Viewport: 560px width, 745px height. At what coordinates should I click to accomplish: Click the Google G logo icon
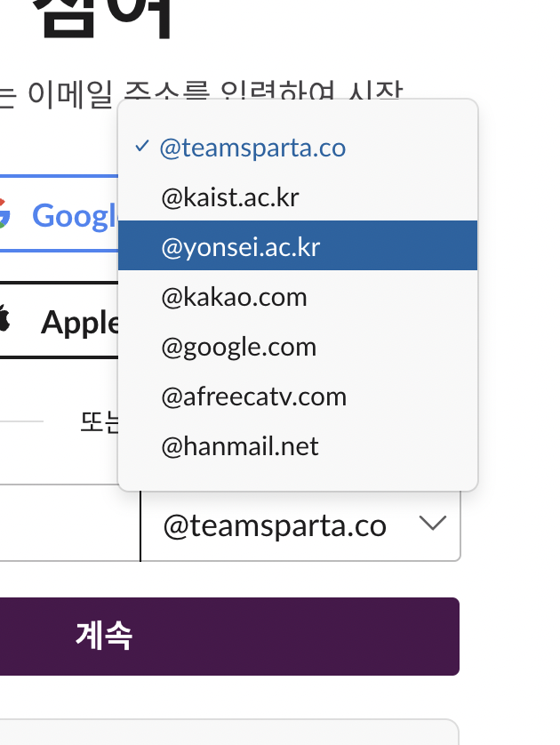[x=4, y=213]
